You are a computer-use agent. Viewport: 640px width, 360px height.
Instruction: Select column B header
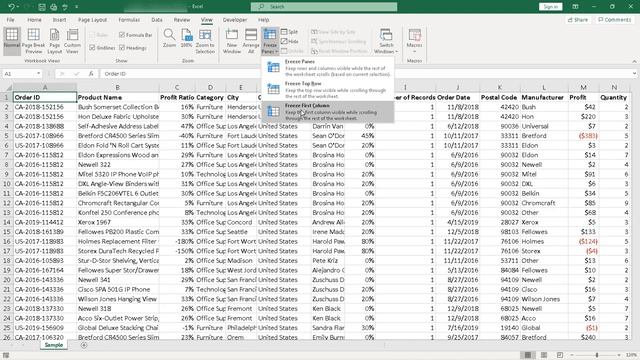pyautogui.click(x=118, y=87)
